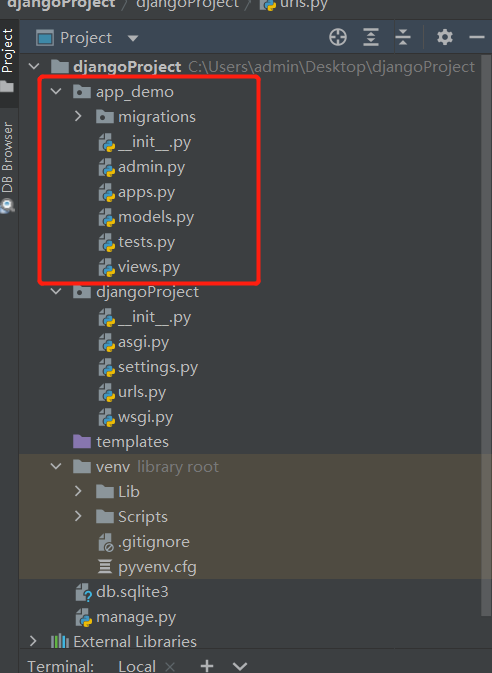Collapse the app_demo folder chevron
This screenshot has width=492, height=673.
coord(56,91)
